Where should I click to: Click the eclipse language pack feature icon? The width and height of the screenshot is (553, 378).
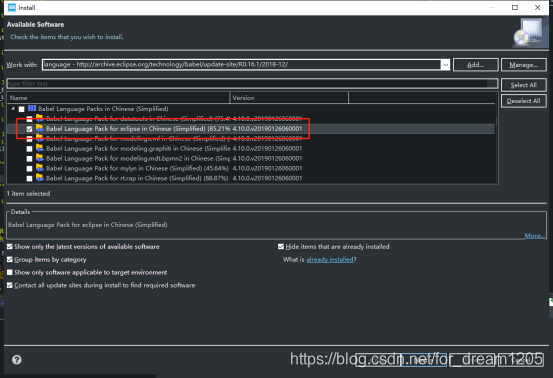40,128
